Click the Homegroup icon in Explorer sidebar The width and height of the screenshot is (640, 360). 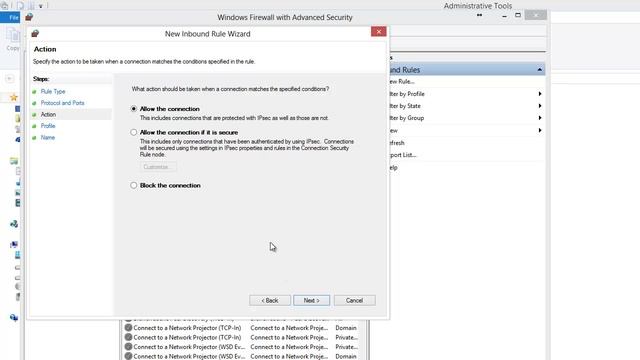tap(14, 224)
